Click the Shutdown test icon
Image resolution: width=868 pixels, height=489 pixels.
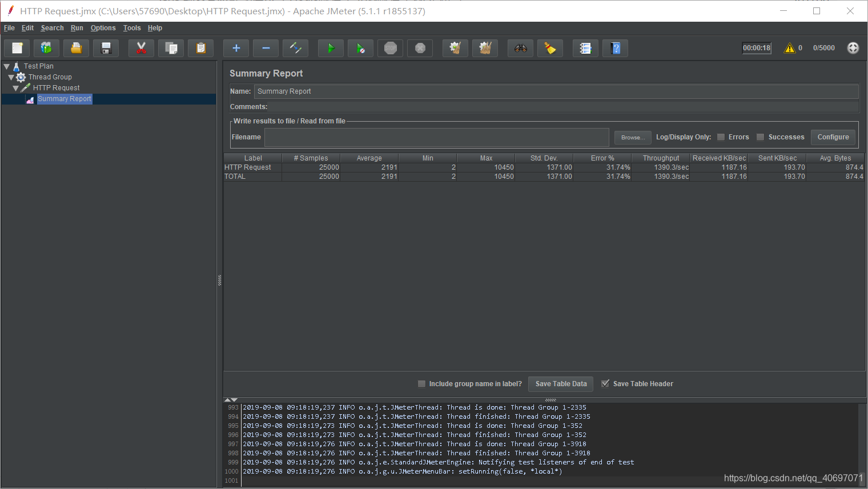[420, 48]
